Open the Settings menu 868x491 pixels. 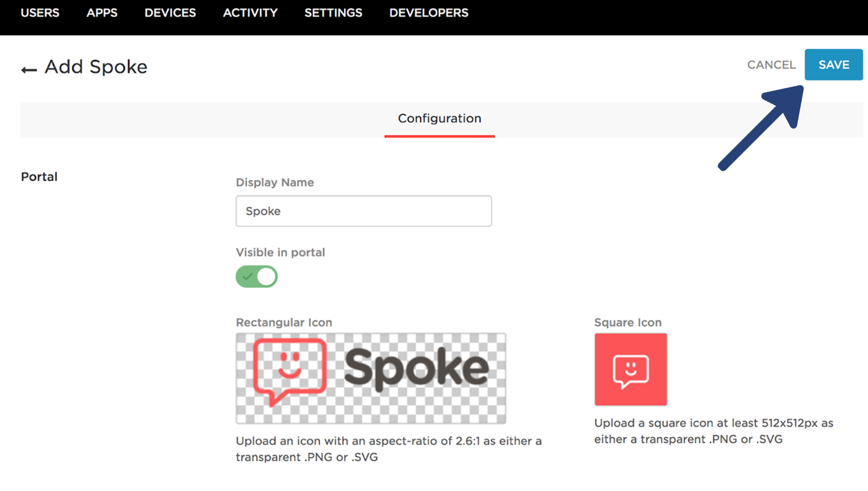pyautogui.click(x=333, y=13)
